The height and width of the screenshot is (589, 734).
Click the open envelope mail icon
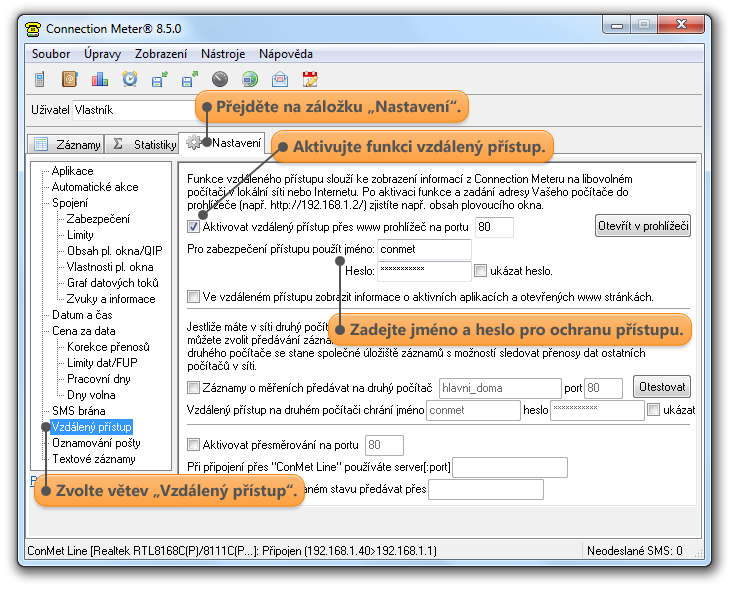(x=279, y=79)
